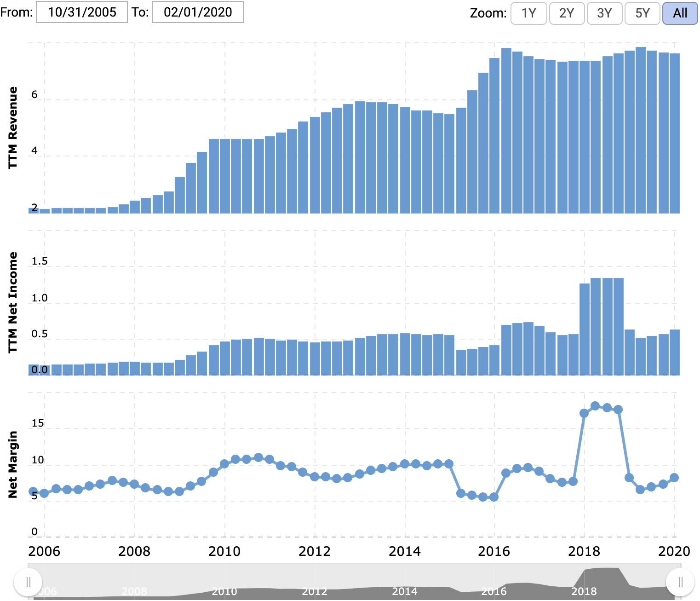
Task: Click the first Net Margin data point
Action: tap(33, 491)
